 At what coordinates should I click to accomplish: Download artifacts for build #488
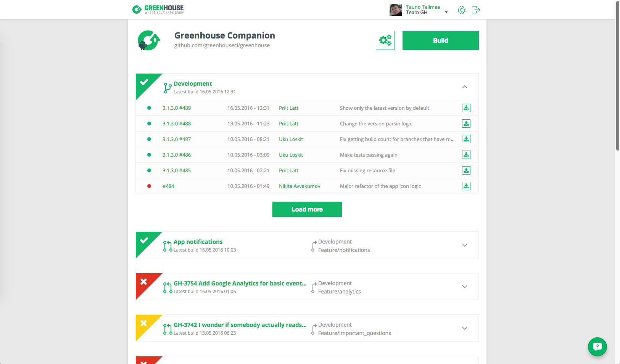tap(466, 123)
